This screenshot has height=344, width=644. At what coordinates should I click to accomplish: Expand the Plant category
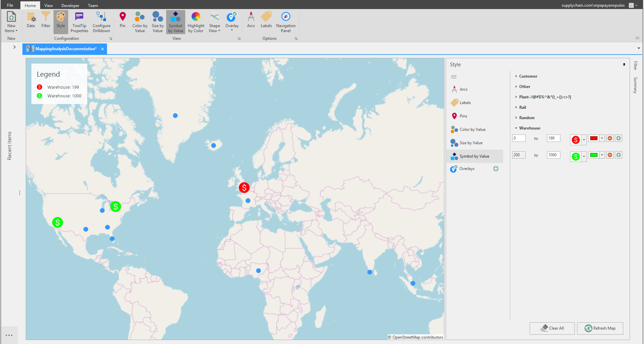tap(516, 97)
